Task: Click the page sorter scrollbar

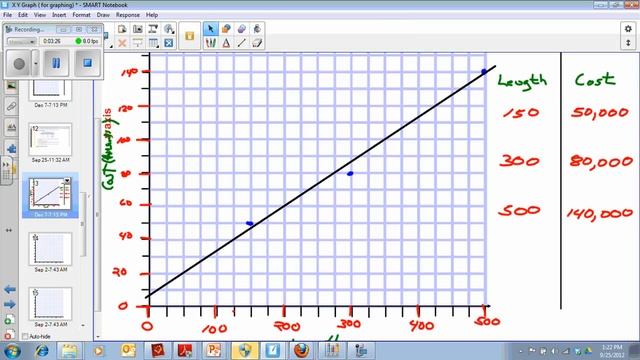Action: [x=83, y=224]
